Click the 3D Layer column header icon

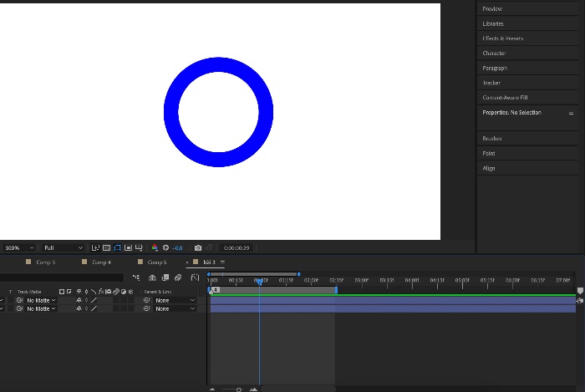(x=131, y=292)
